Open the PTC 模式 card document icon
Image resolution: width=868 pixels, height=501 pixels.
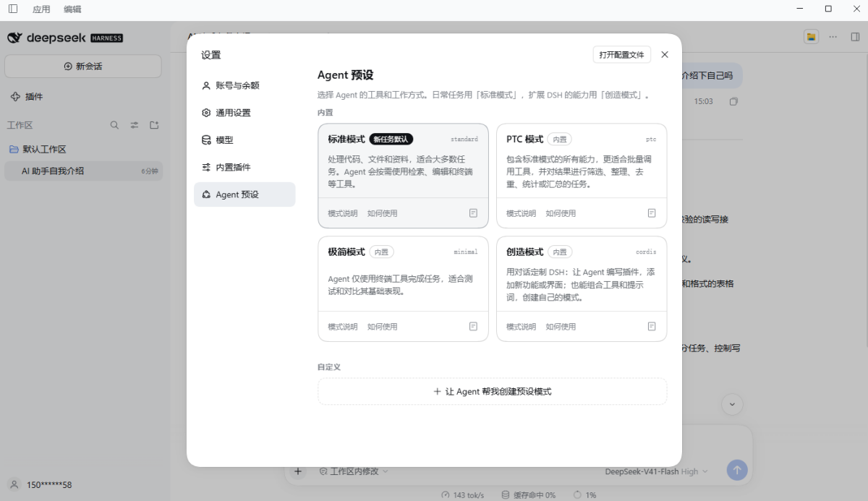652,213
